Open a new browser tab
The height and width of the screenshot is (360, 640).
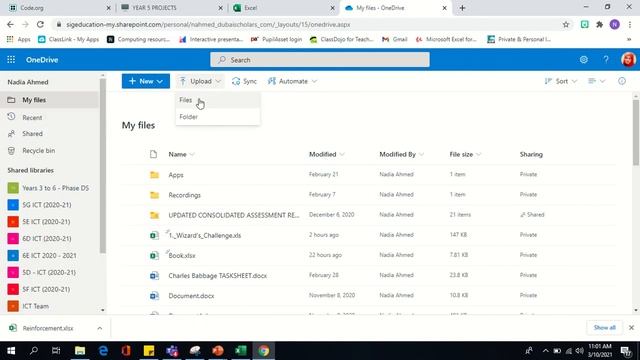coord(462,8)
